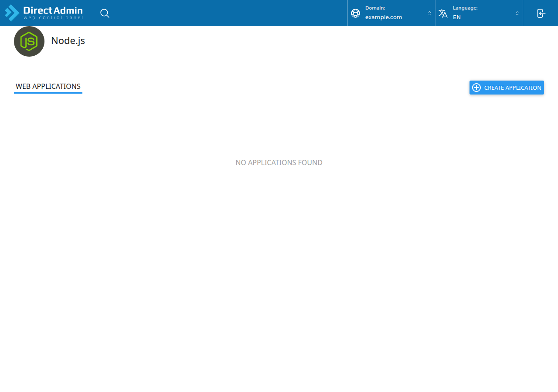The width and height of the screenshot is (558, 392).
Task: Click the globe domain icon
Action: [356, 13]
